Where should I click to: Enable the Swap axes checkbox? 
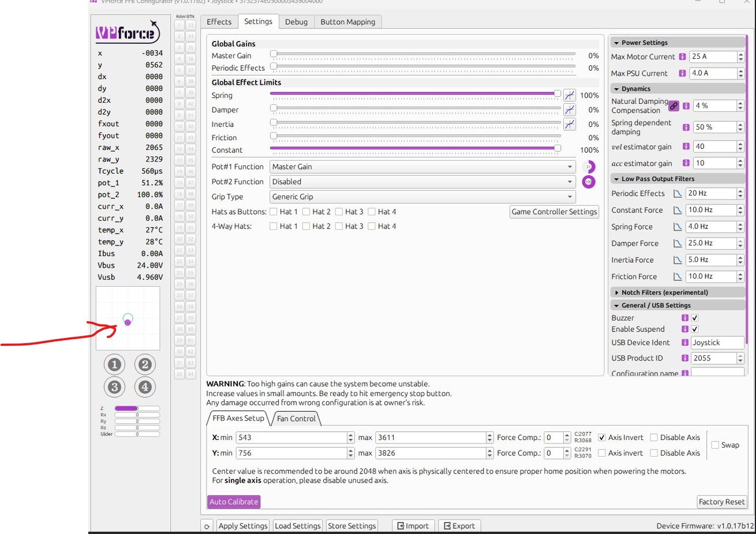click(x=715, y=445)
